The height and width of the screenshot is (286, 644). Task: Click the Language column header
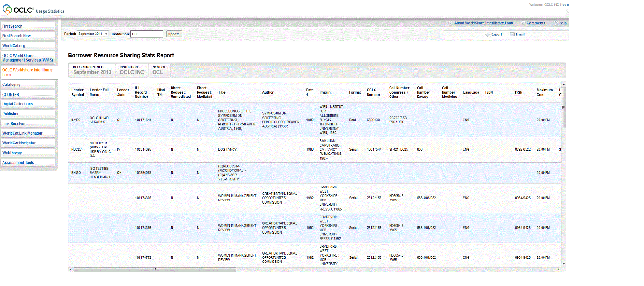(471, 92)
